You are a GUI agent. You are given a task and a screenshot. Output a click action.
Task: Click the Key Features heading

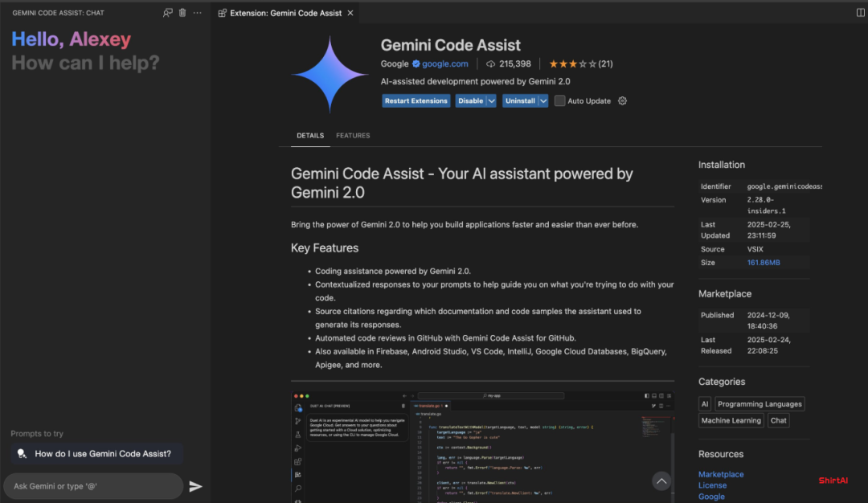point(325,248)
